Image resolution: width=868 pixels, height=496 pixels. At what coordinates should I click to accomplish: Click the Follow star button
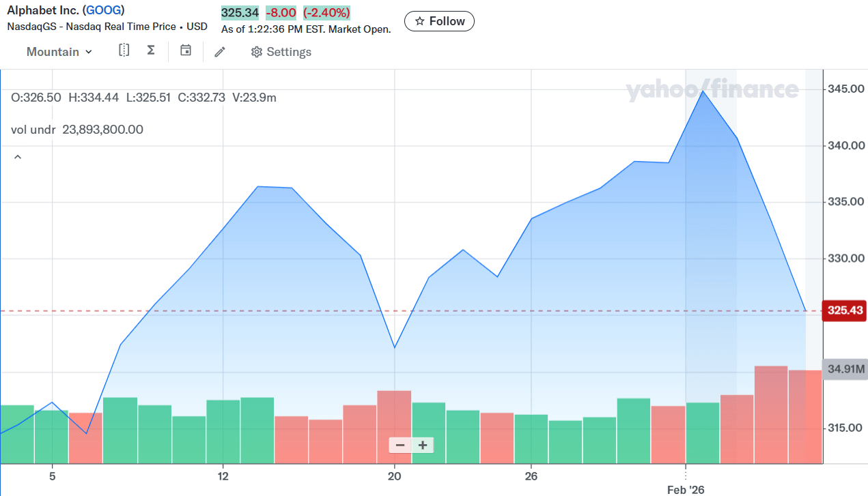point(439,21)
